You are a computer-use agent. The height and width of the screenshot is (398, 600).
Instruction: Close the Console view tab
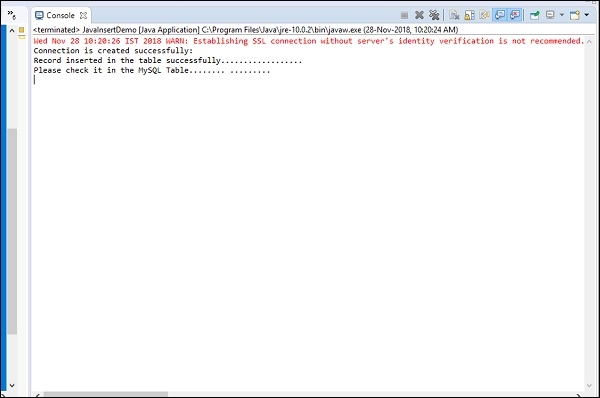tap(83, 16)
